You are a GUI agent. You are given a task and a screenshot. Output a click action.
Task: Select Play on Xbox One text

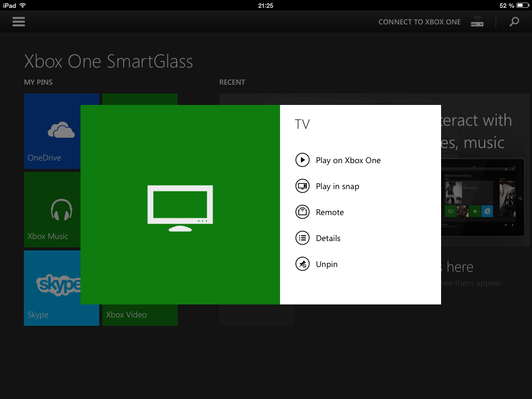pos(348,160)
